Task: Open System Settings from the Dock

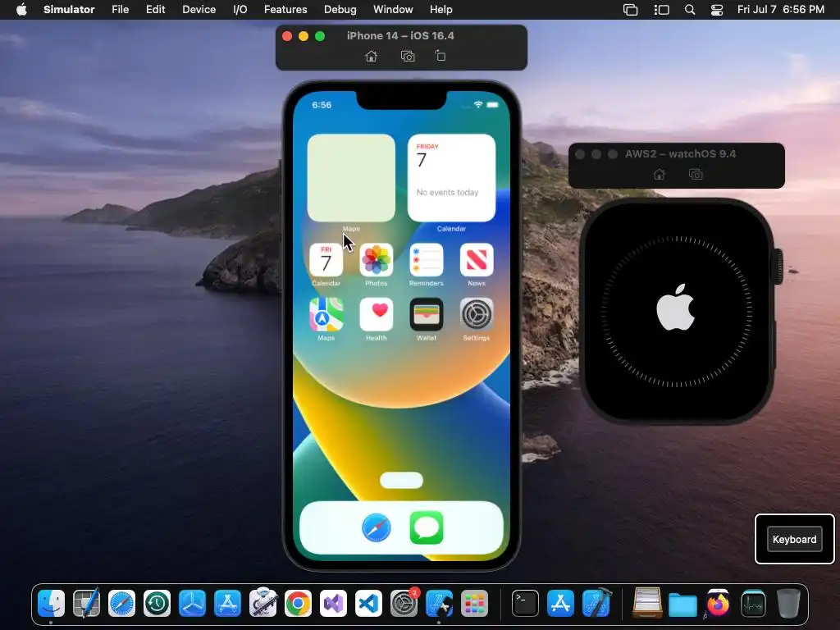Action: tap(404, 604)
